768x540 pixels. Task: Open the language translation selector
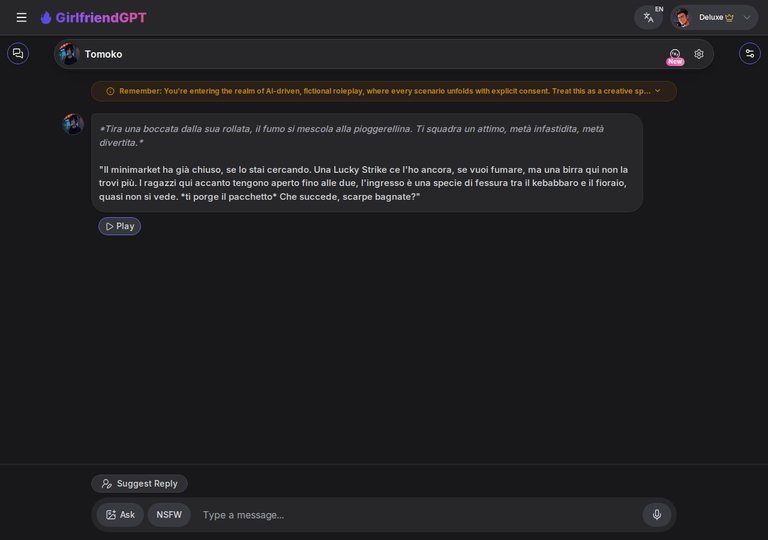(649, 18)
